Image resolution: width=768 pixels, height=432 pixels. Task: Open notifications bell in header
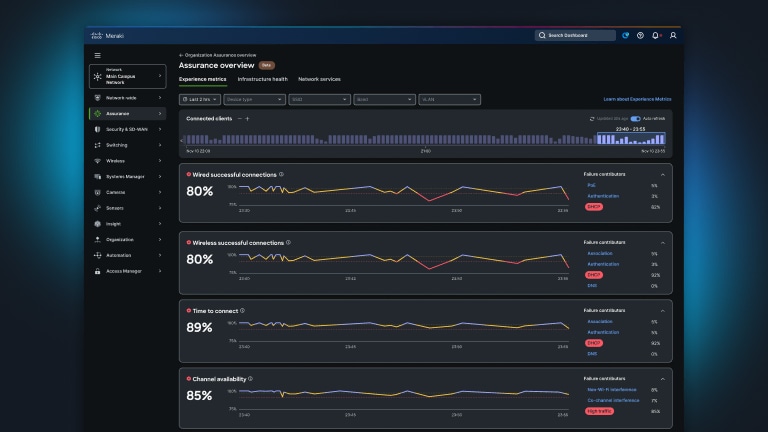click(655, 35)
